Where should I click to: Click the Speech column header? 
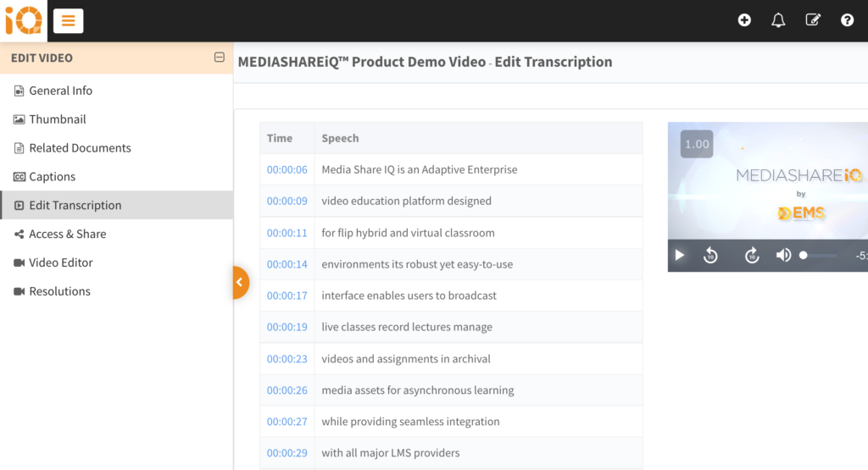pos(340,138)
